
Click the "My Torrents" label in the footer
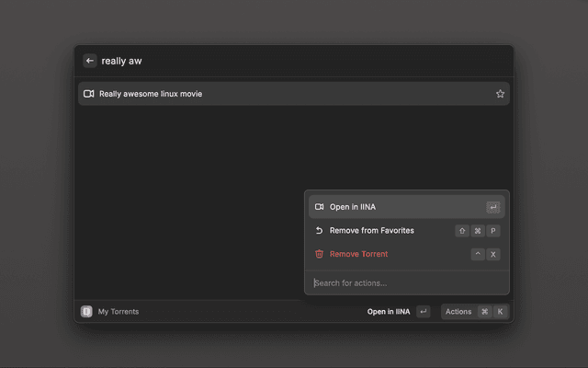point(119,312)
